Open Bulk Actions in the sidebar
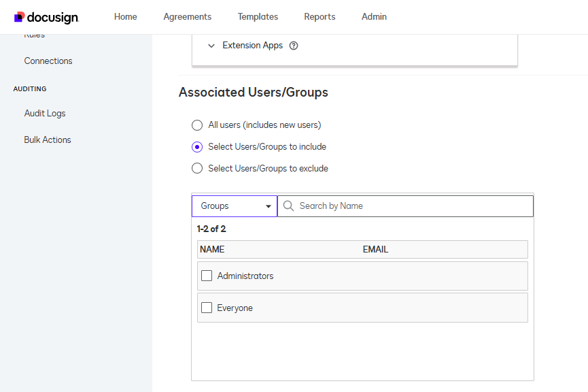The image size is (588, 392). click(x=48, y=140)
